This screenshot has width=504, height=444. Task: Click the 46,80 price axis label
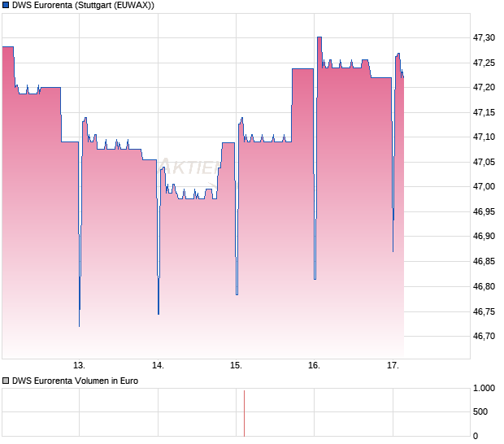coord(484,286)
